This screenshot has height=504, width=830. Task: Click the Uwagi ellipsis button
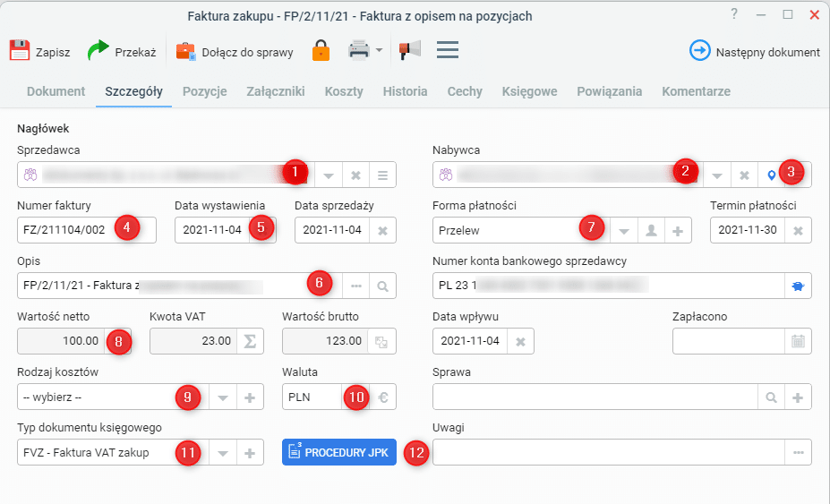point(799,452)
